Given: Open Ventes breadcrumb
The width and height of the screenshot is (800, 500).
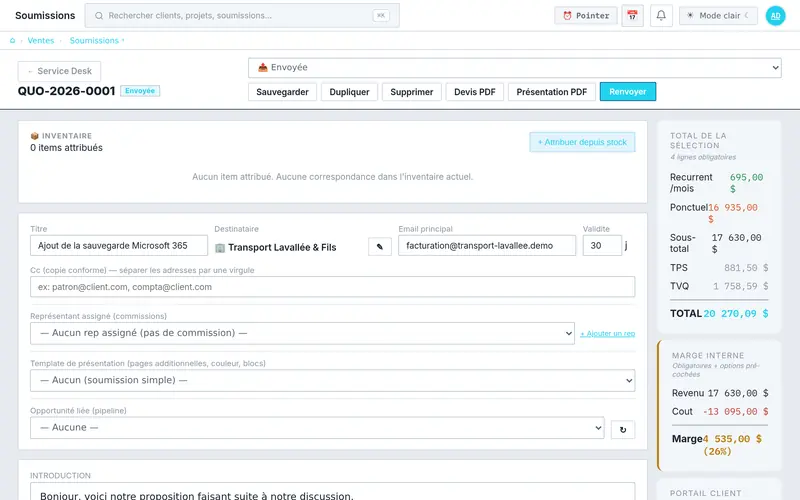Looking at the screenshot, I should coord(41,40).
